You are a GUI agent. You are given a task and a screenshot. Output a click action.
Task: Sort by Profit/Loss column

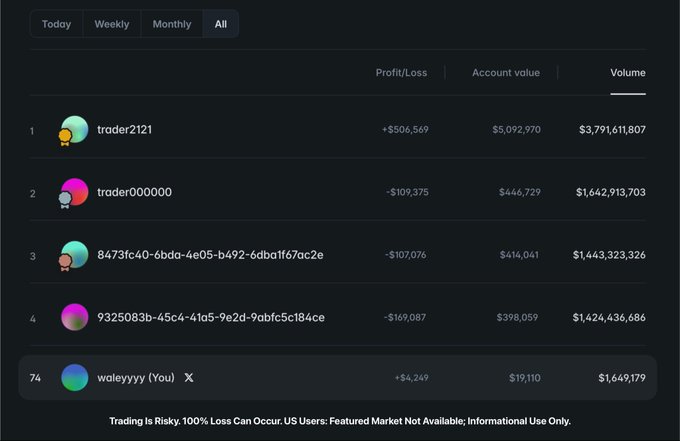click(401, 72)
